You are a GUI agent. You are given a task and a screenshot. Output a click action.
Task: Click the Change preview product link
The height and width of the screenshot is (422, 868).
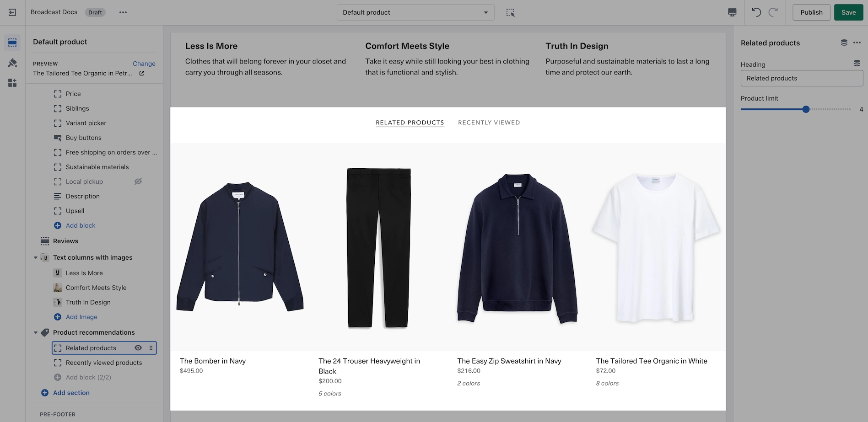[x=144, y=64]
